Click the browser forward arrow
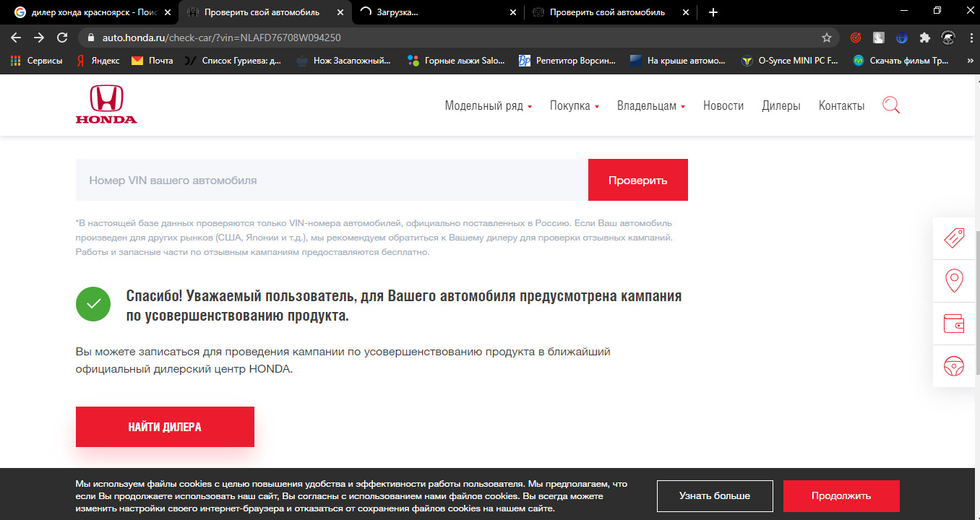The width and height of the screenshot is (980, 520). point(39,38)
